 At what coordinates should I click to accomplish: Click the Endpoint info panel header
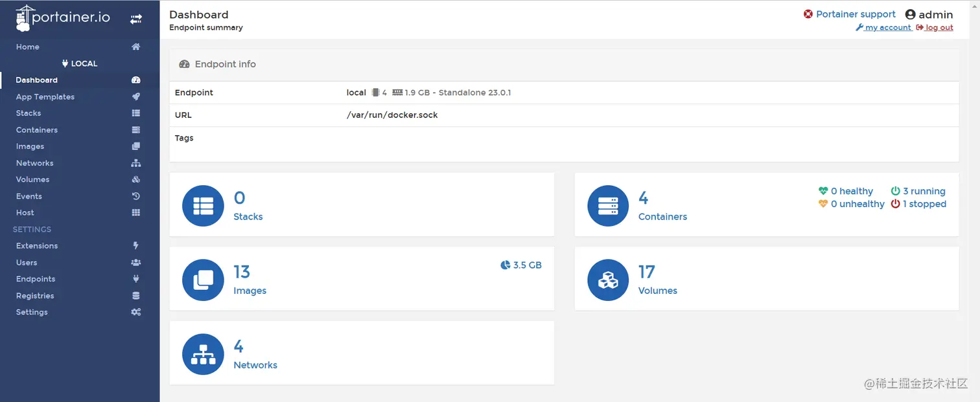coord(564,64)
